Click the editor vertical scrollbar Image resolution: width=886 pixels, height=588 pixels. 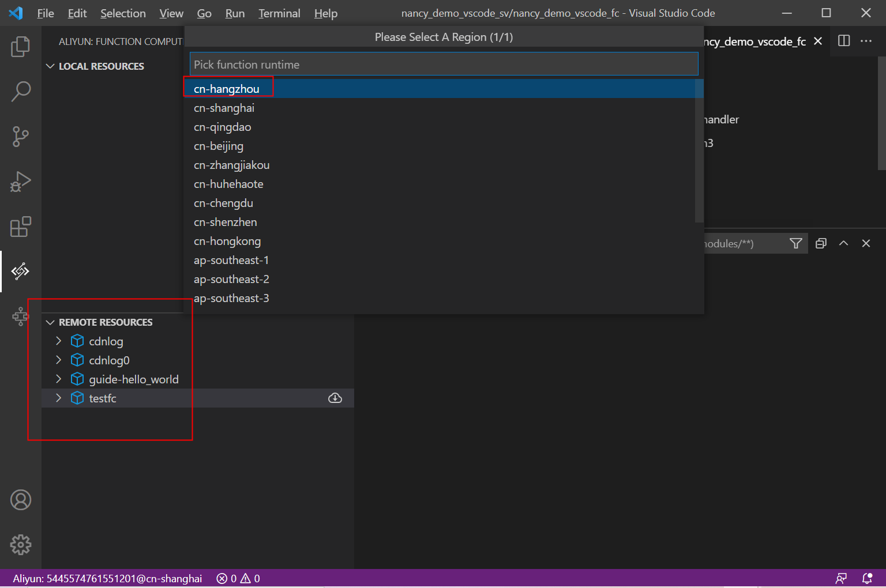pyautogui.click(x=881, y=113)
